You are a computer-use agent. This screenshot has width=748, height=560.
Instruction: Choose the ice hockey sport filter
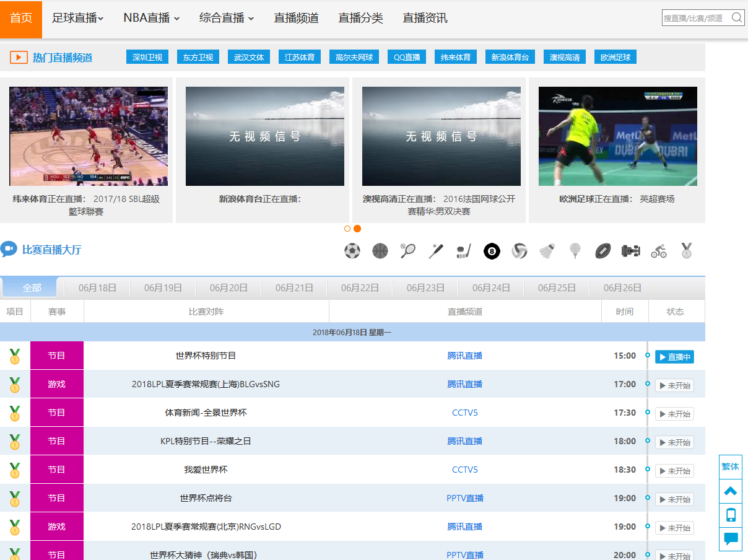coord(464,251)
